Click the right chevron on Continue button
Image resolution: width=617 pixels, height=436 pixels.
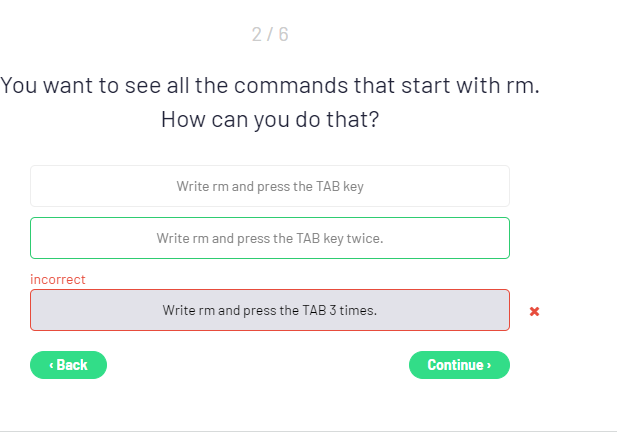(489, 365)
